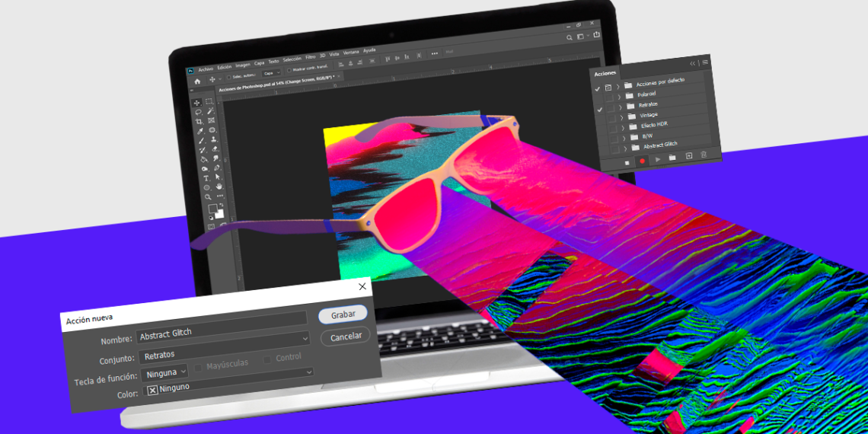Select the Eyedropper tool
Screen dimensions: 868x434
(x=199, y=131)
